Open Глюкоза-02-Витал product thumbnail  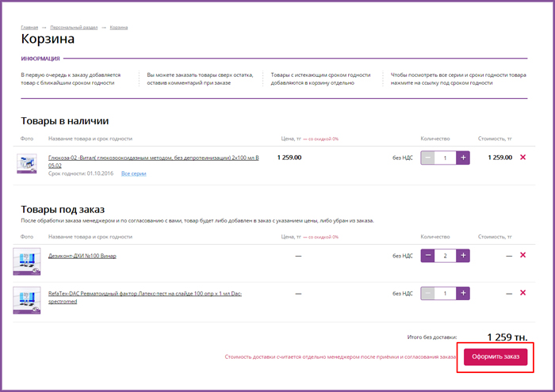click(x=27, y=164)
